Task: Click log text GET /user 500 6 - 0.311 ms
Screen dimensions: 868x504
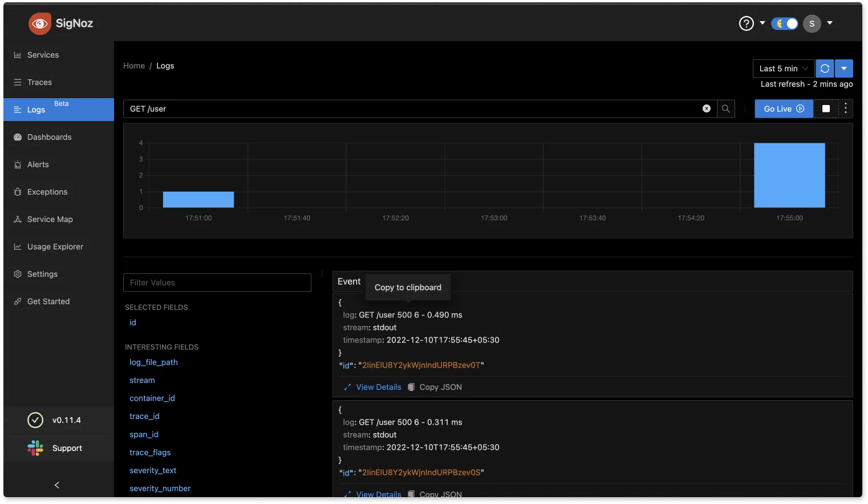Action: point(411,422)
